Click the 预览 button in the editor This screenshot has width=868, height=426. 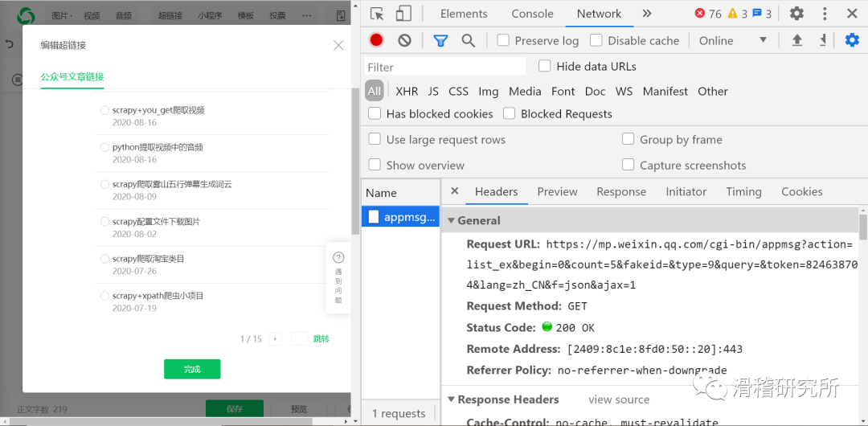click(299, 409)
